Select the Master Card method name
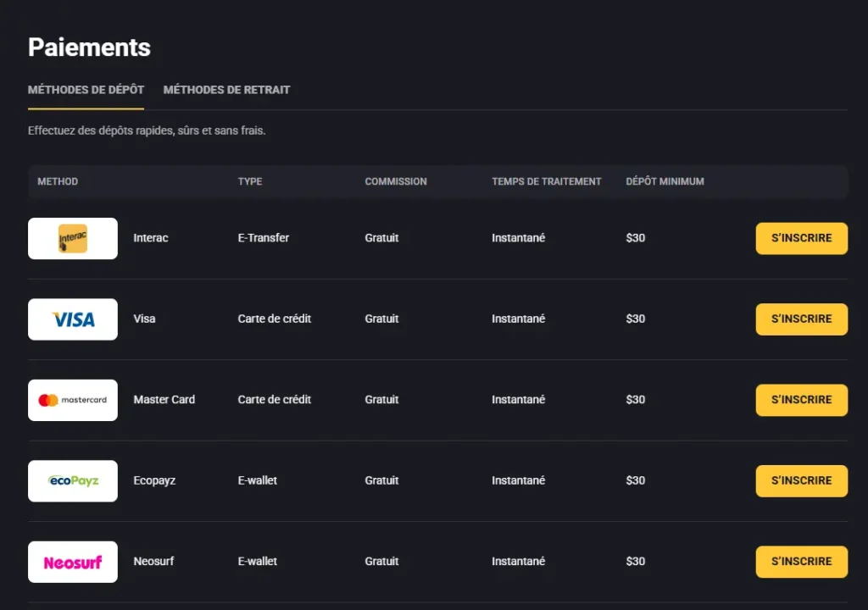 [164, 400]
